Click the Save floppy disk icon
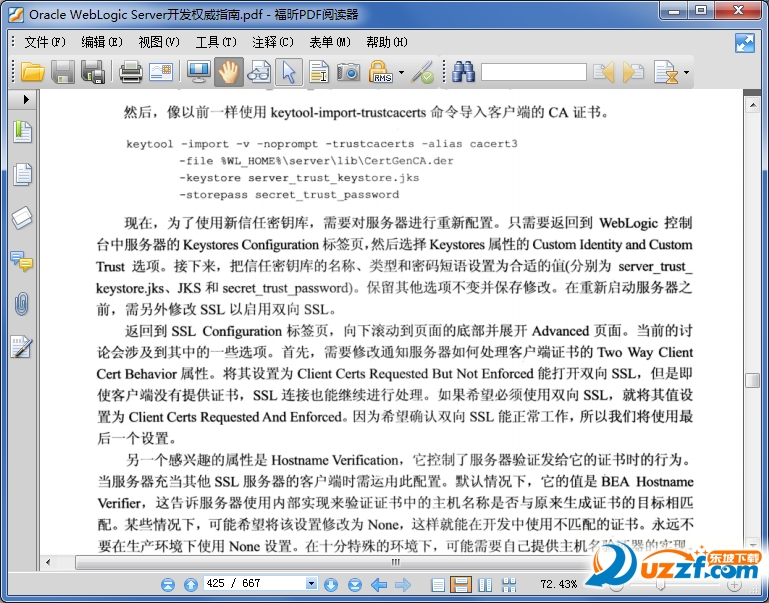The height and width of the screenshot is (603, 769). (63, 73)
